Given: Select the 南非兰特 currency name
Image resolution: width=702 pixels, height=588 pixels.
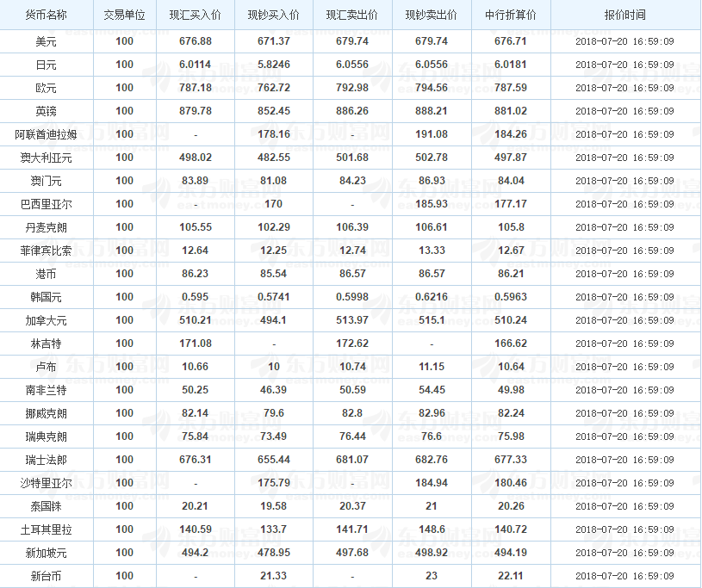Looking at the screenshot, I should (x=47, y=391).
